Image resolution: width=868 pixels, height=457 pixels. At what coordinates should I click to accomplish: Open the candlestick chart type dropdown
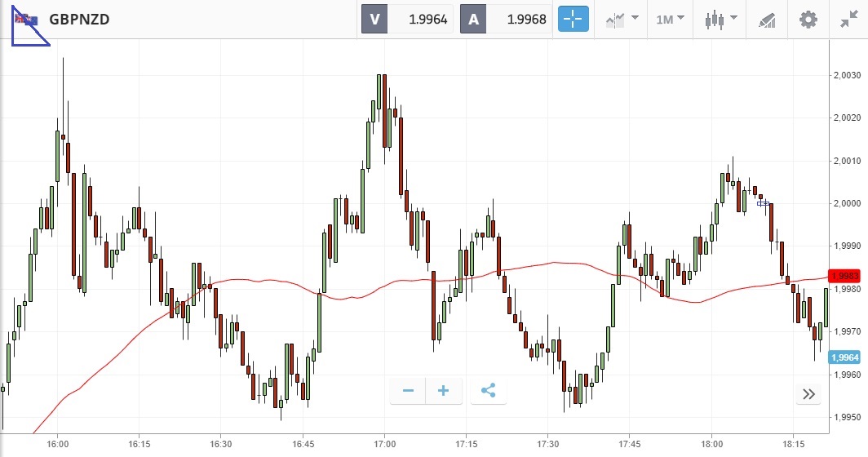[721, 19]
